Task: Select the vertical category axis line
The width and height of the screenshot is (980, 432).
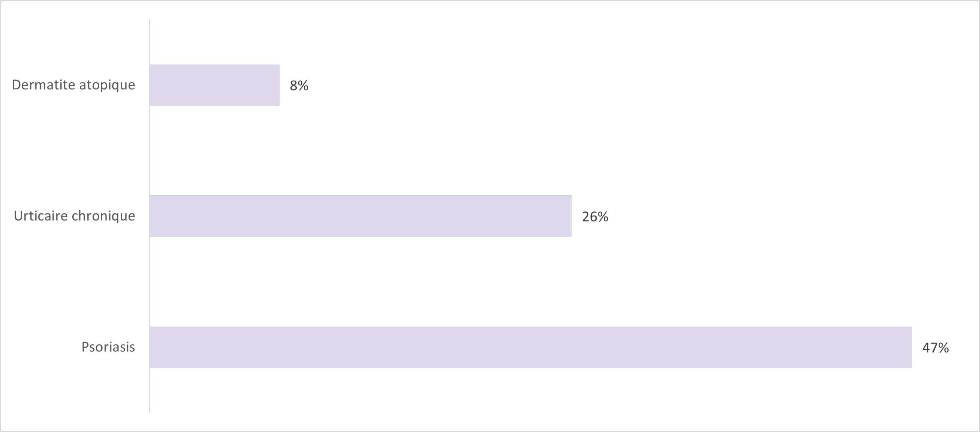Action: click(150, 216)
